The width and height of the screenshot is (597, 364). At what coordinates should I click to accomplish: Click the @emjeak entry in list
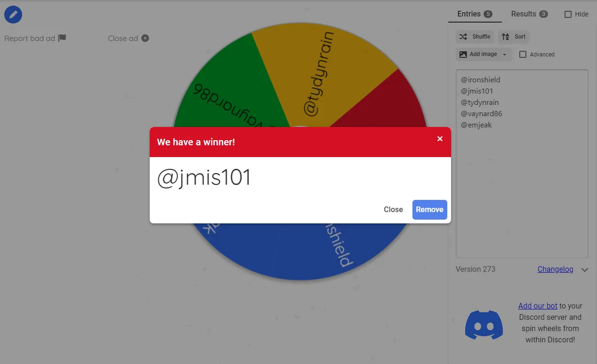tap(476, 125)
